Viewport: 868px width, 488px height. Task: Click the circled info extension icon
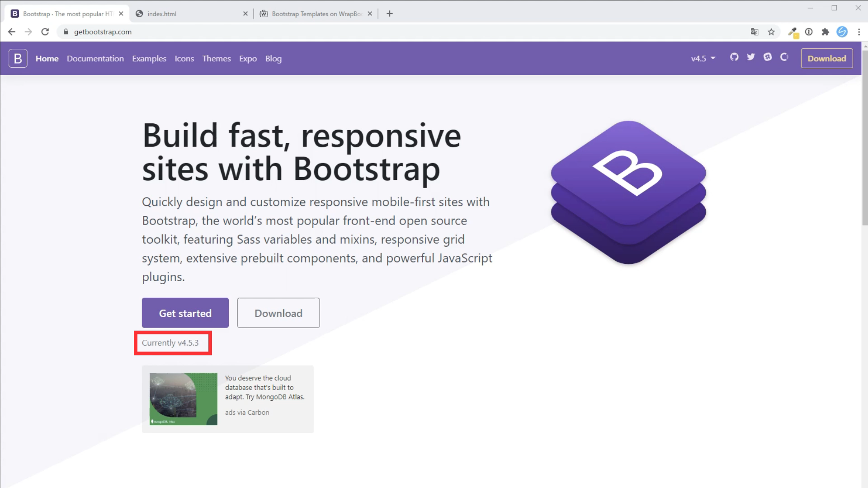coord(809,32)
